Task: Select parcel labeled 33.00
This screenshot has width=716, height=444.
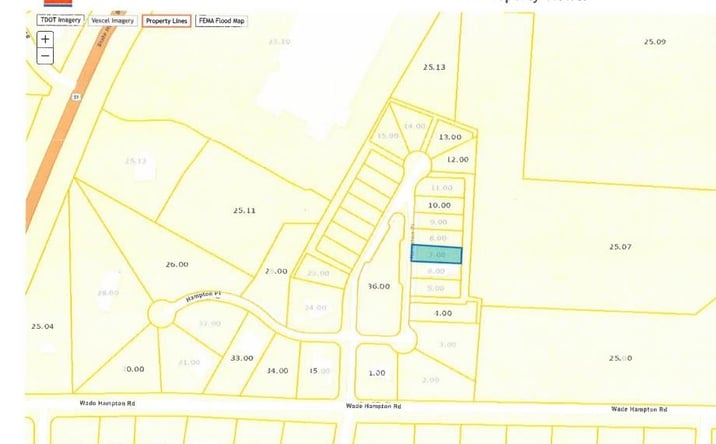Action: [x=242, y=358]
